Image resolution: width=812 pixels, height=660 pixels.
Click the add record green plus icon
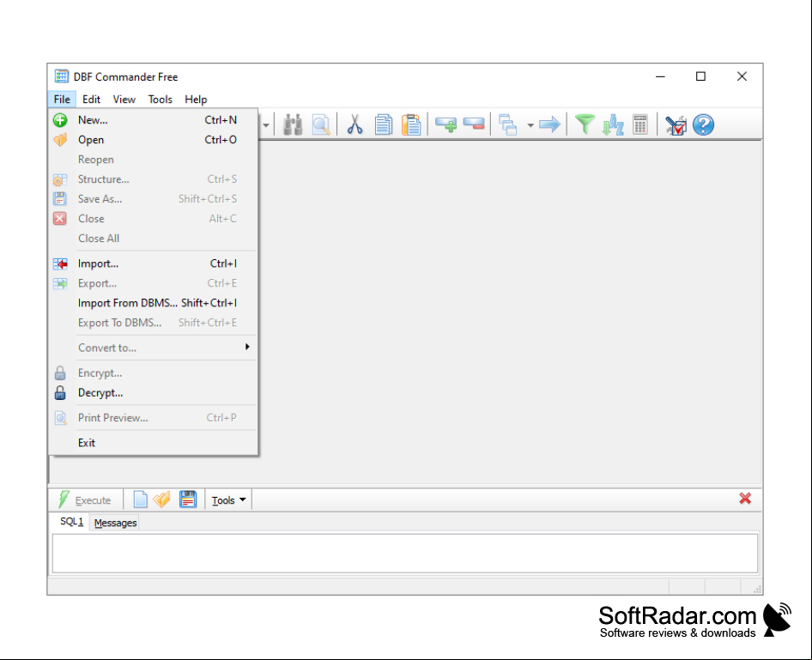(445, 124)
